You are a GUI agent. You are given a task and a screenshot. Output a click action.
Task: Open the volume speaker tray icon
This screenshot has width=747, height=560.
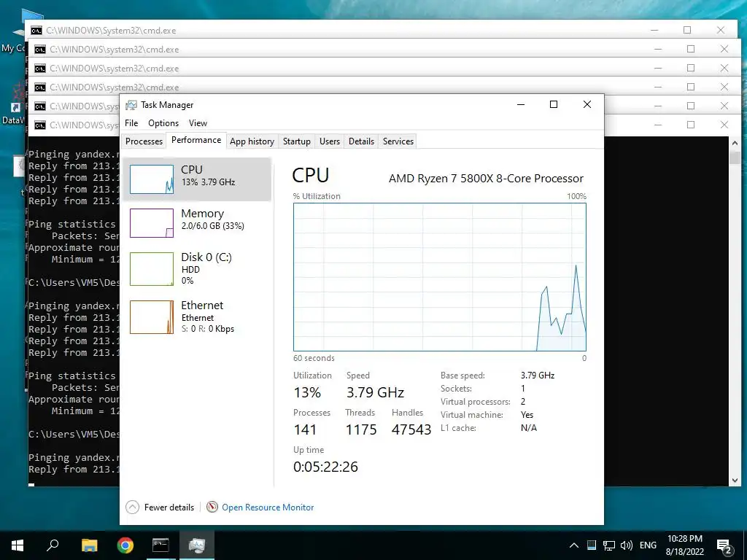point(627,545)
